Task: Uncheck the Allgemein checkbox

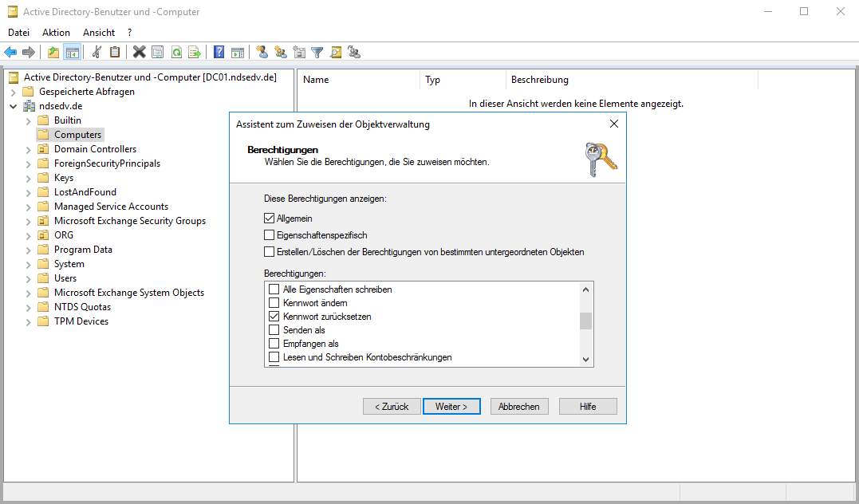Action: [x=269, y=219]
